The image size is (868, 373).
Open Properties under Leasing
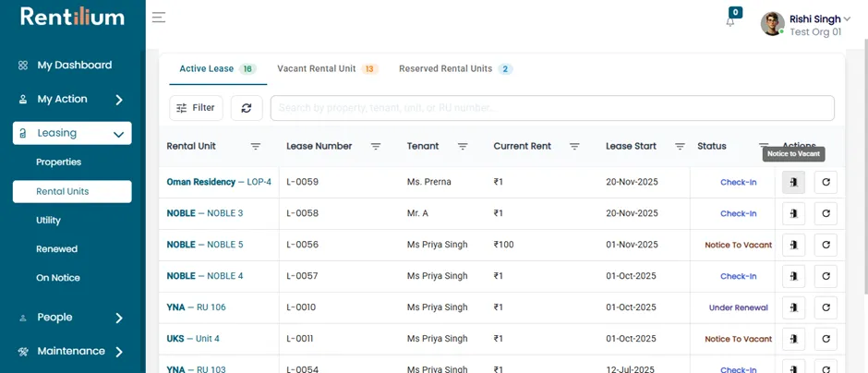tap(59, 162)
